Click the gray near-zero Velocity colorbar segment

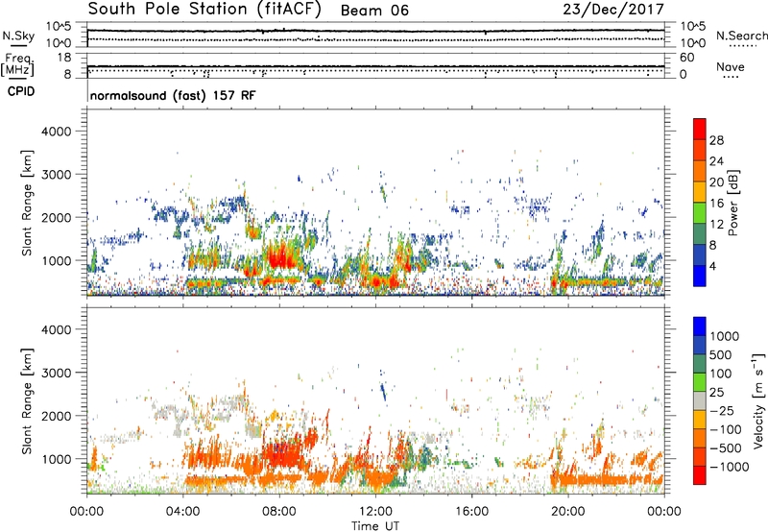pyautogui.click(x=700, y=401)
